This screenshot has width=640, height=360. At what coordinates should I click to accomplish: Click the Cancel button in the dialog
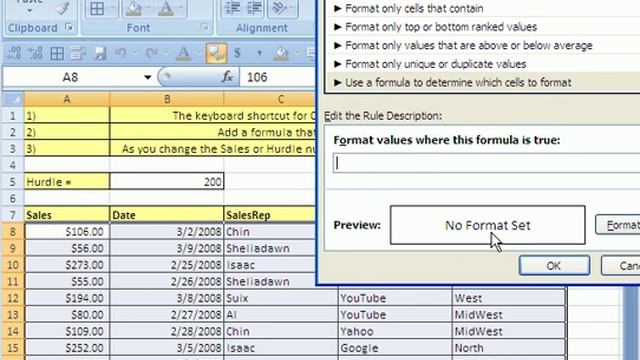click(621, 266)
